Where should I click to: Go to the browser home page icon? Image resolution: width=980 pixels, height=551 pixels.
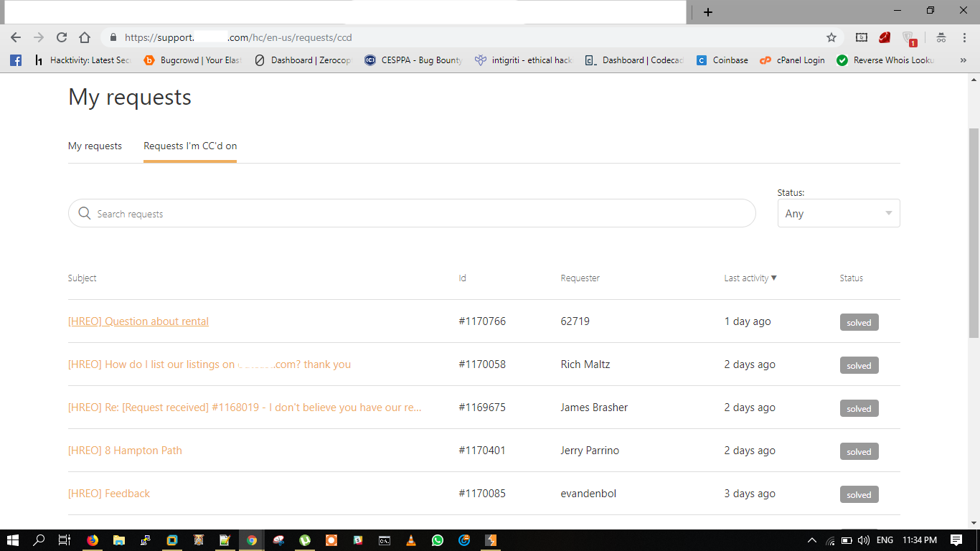pos(85,37)
